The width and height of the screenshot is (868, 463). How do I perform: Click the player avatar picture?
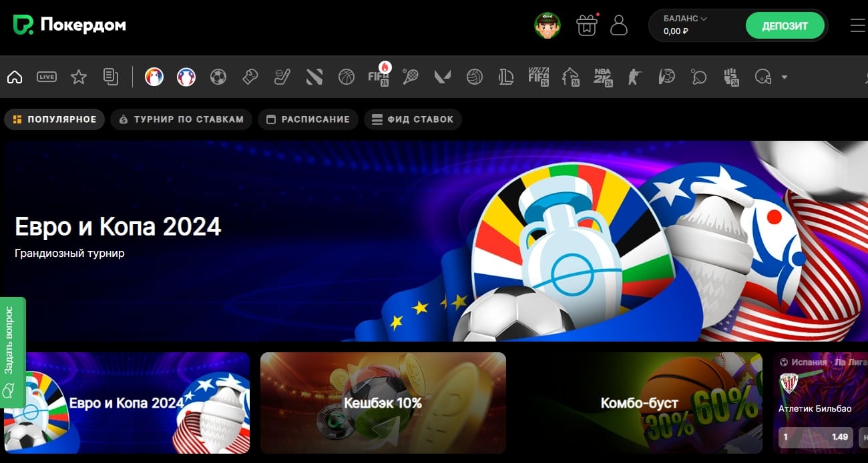point(548,26)
